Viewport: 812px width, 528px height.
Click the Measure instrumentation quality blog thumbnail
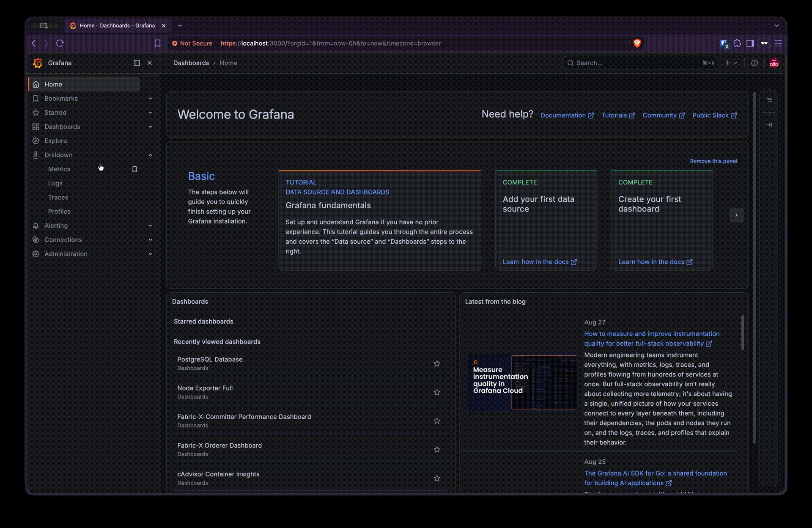click(x=521, y=382)
